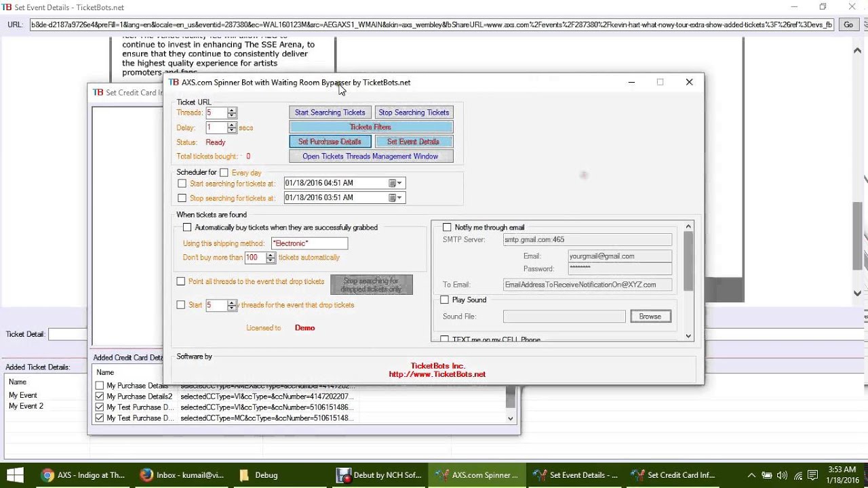
Task: Click the don't buy more than 100 spinner
Action: [x=271, y=258]
